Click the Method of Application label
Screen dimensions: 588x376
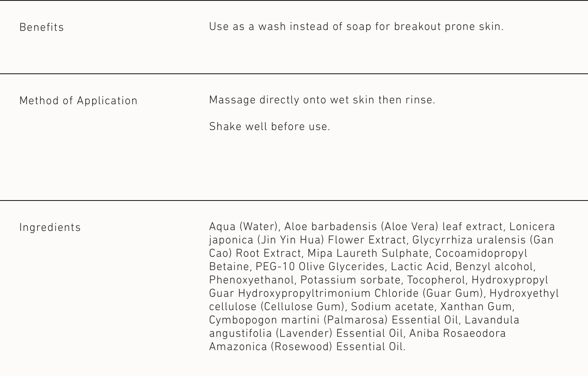click(x=78, y=101)
